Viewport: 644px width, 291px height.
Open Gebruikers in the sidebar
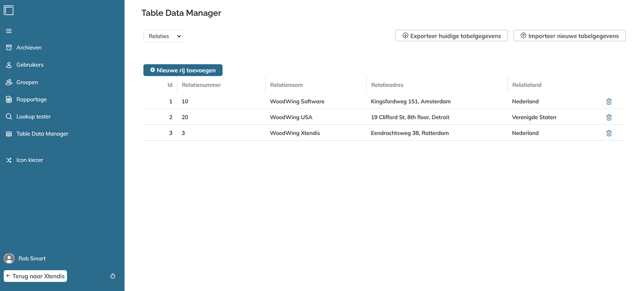point(30,65)
